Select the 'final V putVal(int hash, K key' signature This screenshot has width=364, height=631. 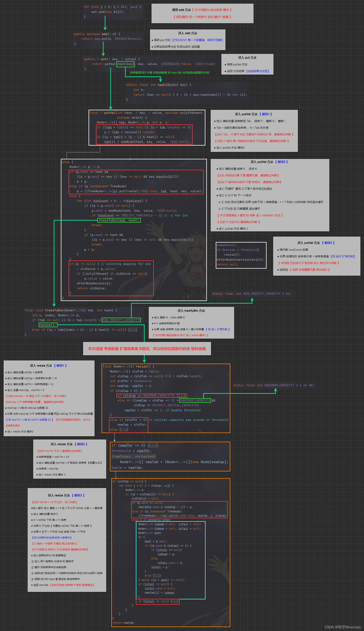147,113
